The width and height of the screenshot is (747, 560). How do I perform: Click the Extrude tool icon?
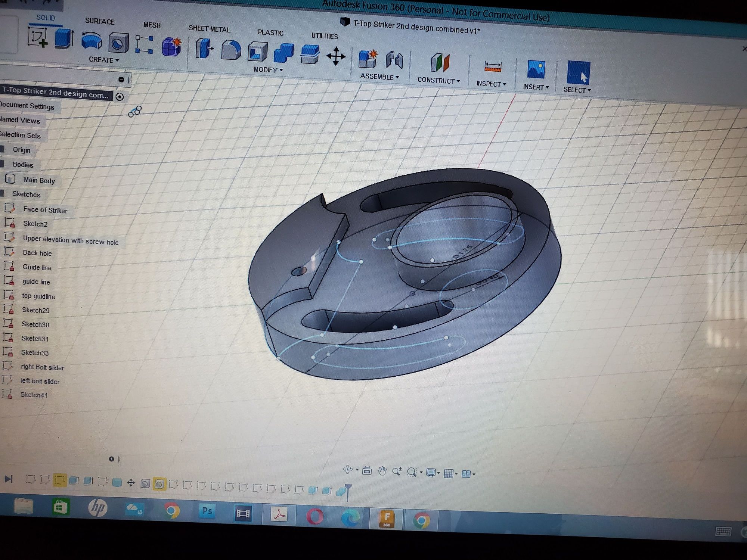tap(64, 38)
